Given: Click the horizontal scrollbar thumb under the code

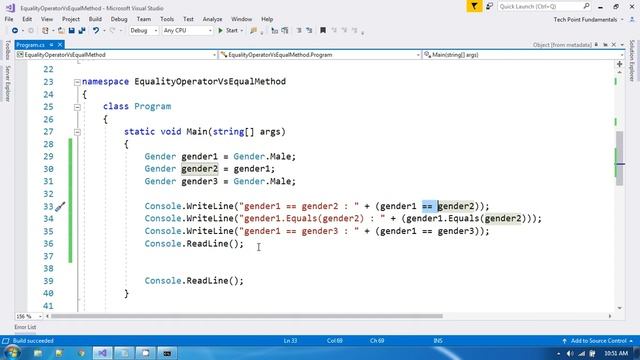Looking at the screenshot, I should tap(247, 316).
